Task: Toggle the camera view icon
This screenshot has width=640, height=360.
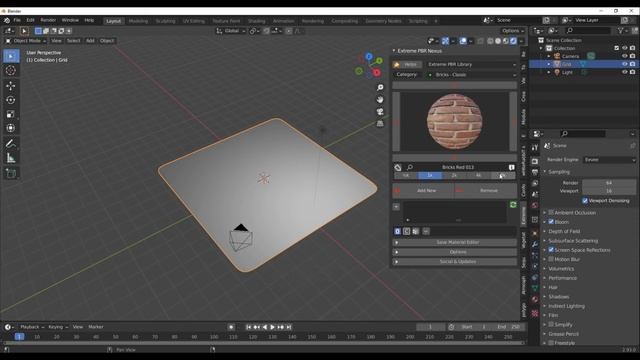Action: pos(380,111)
